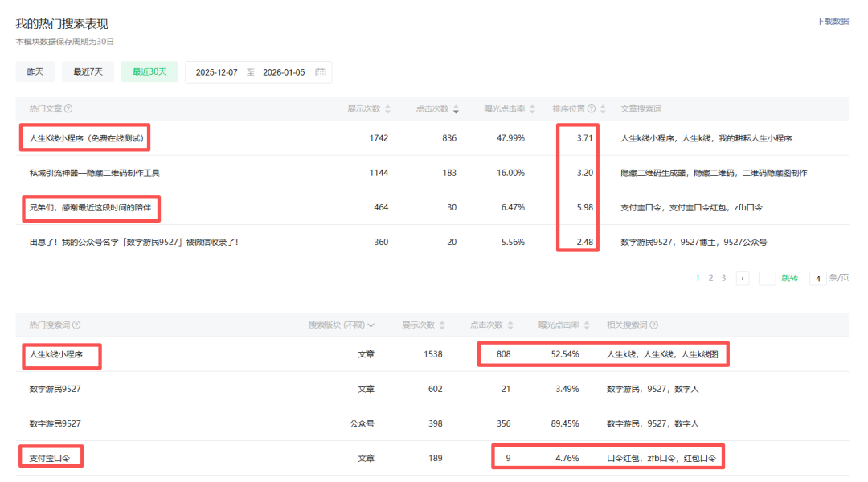Select the 最近30天 time range
The height and width of the screenshot is (482, 868).
pyautogui.click(x=149, y=72)
